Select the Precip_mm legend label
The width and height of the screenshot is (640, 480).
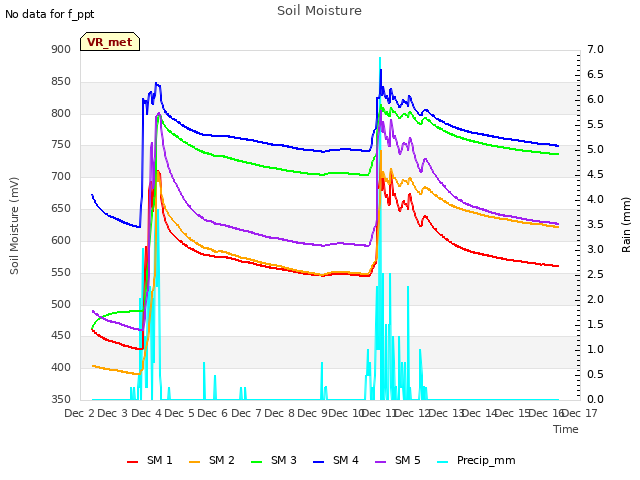click(486, 460)
